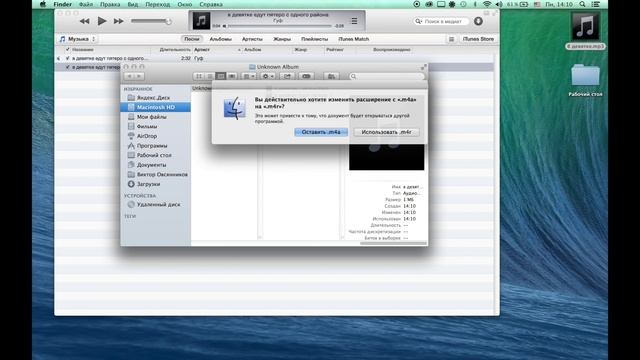Image resolution: width=640 pixels, height=360 pixels.
Task: Select the mp3 file icon on the desktop
Action: [x=585, y=27]
